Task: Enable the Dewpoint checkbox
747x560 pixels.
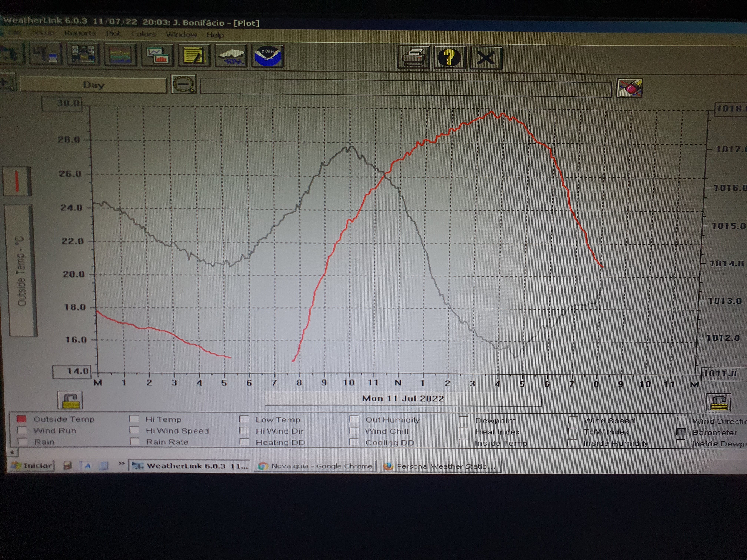Action: (463, 420)
